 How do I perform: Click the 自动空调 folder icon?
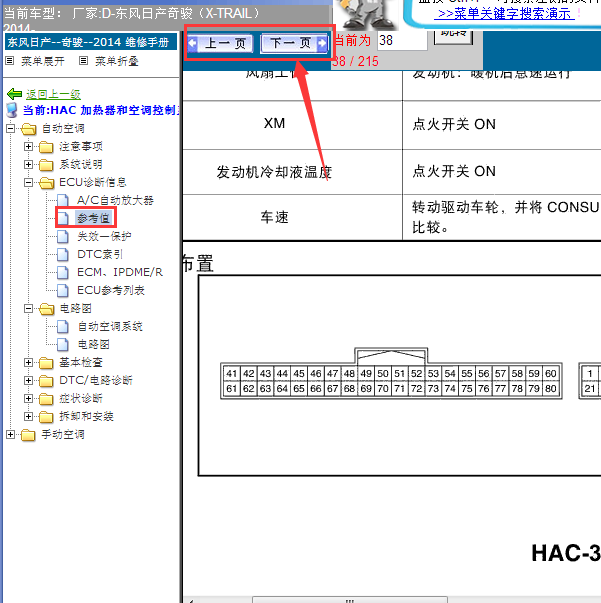pyautogui.click(x=28, y=129)
